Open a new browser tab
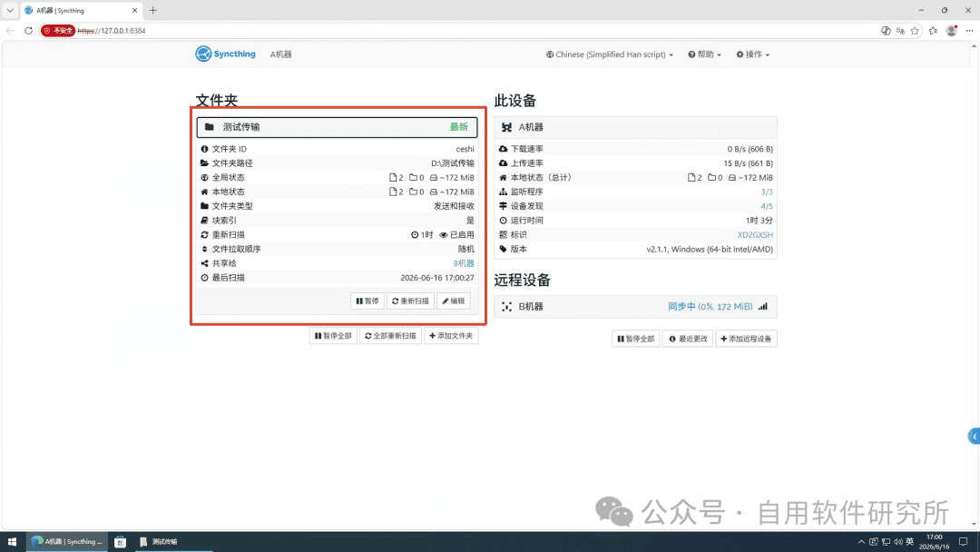Image resolution: width=980 pixels, height=552 pixels. pyautogui.click(x=153, y=10)
